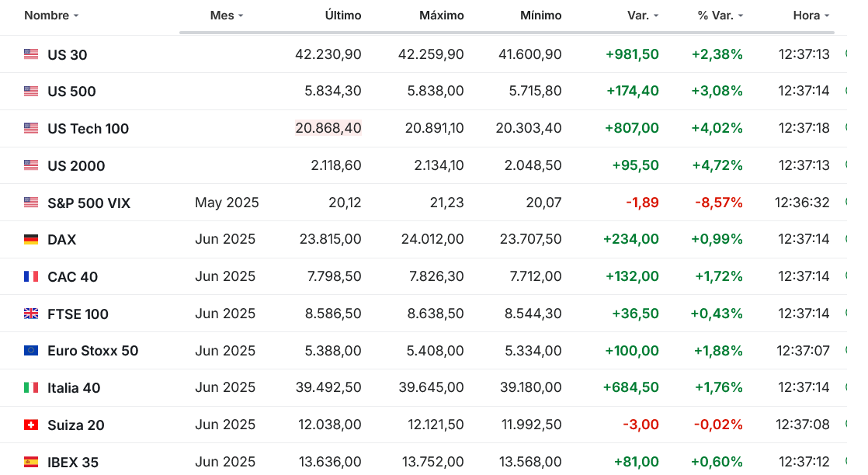Click the Último column header
The height and width of the screenshot is (475, 868).
point(342,16)
